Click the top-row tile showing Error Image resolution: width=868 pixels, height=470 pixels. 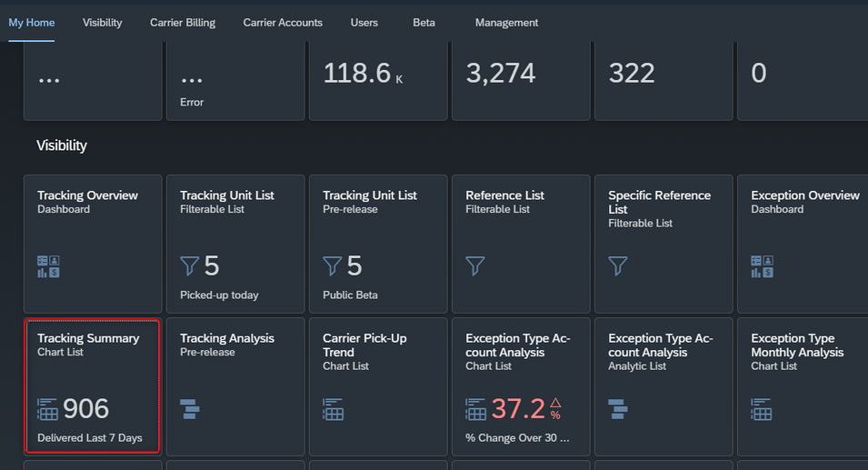235,81
